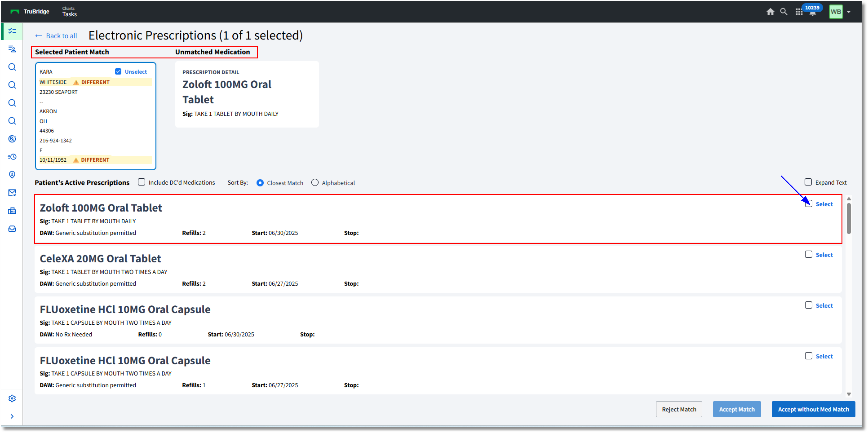Choose the Alphabetical sort option
The height and width of the screenshot is (433, 868).
point(315,182)
